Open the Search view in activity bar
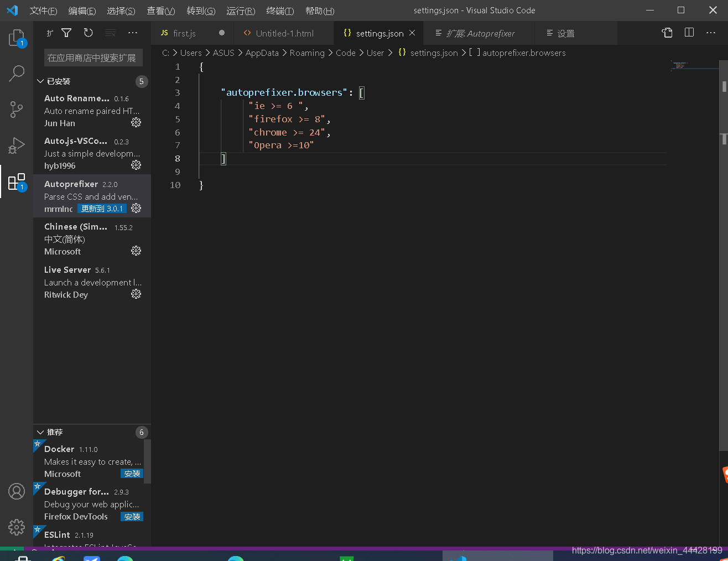Viewport: 728px width, 561px height. (x=17, y=73)
